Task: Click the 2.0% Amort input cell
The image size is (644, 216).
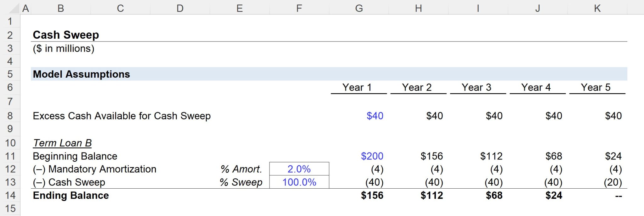Action: click(299, 169)
